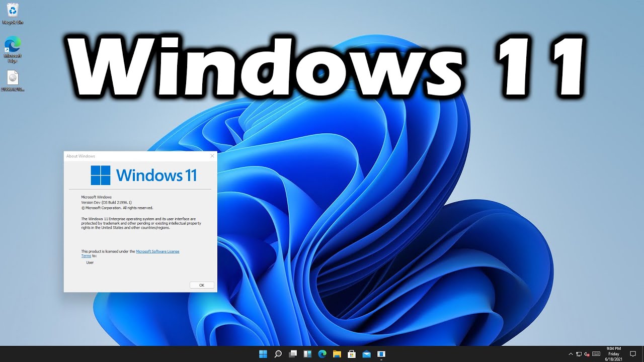Image resolution: width=644 pixels, height=362 pixels.
Task: Select the Microsoft Edge desktop shortcut
Action: tap(13, 50)
